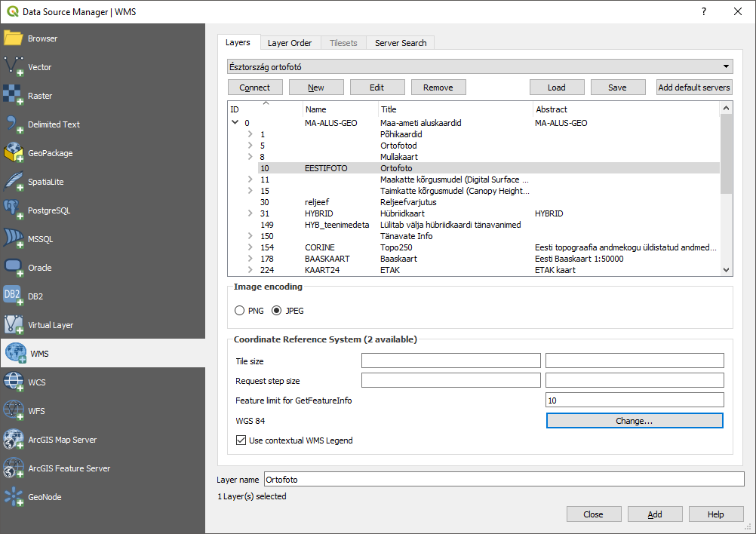The height and width of the screenshot is (534, 756).
Task: Open the Észtország ortofotó connection dropdown
Action: pyautogui.click(x=480, y=66)
